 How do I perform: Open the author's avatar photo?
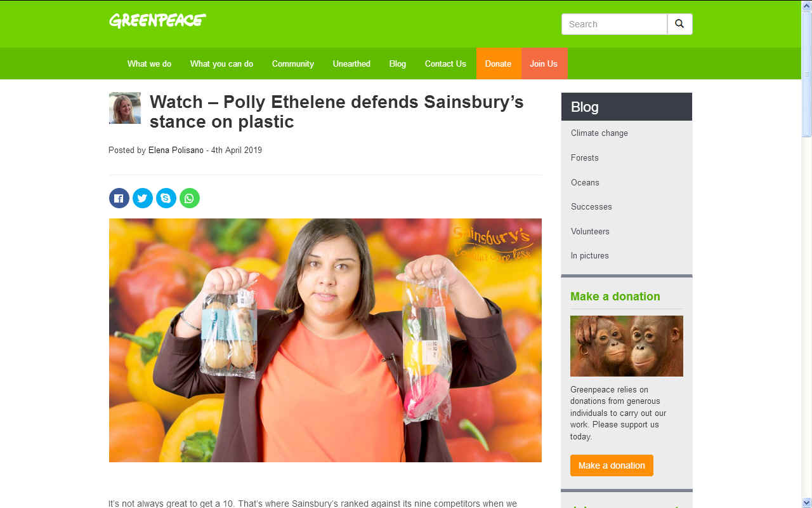point(125,108)
